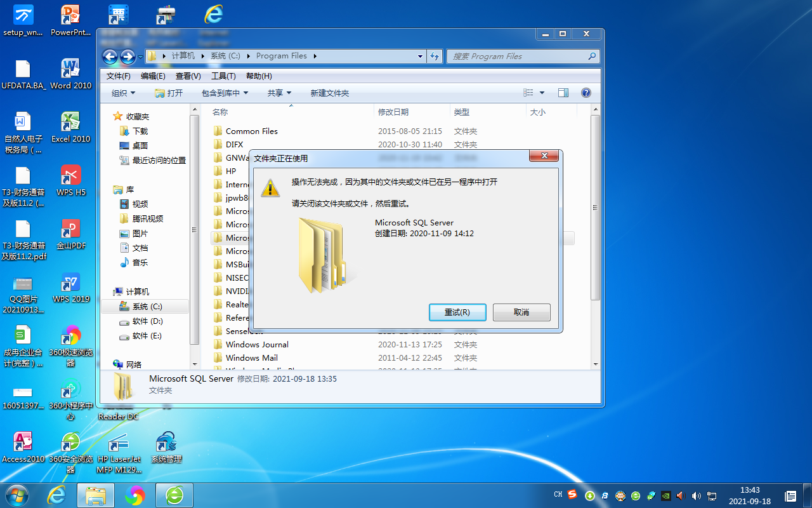812x508 pixels.
Task: Open recent pages dropdown beside forward arrow
Action: click(x=140, y=57)
